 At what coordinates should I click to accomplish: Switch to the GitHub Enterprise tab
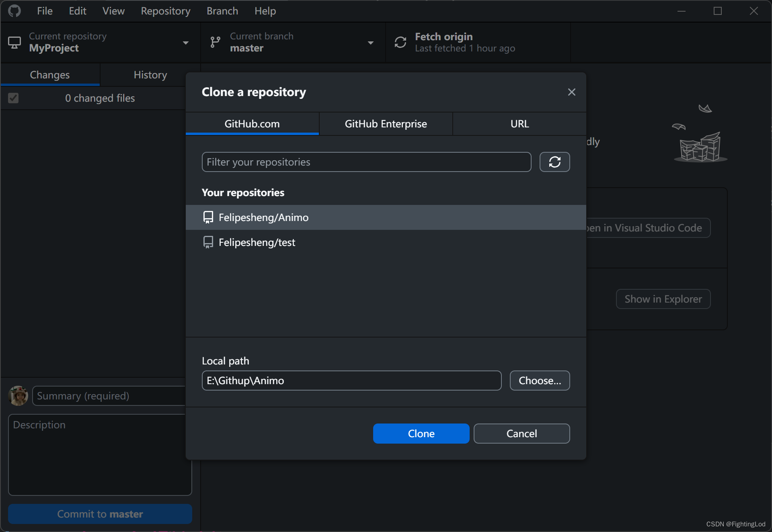tap(386, 124)
